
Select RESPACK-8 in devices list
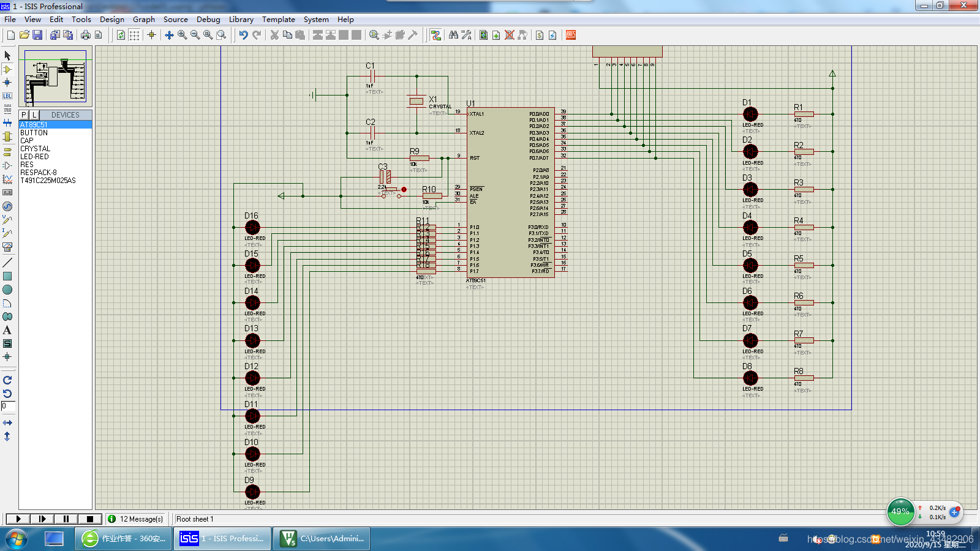click(55, 173)
